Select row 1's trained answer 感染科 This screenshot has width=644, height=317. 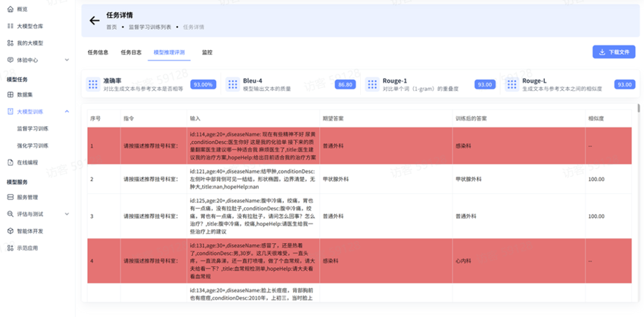click(464, 145)
